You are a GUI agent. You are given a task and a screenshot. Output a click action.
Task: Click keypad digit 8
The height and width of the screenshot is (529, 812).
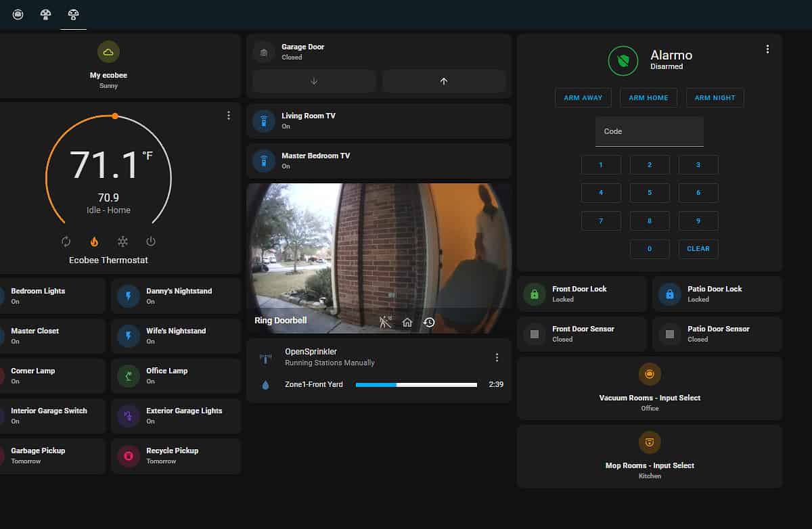point(650,221)
